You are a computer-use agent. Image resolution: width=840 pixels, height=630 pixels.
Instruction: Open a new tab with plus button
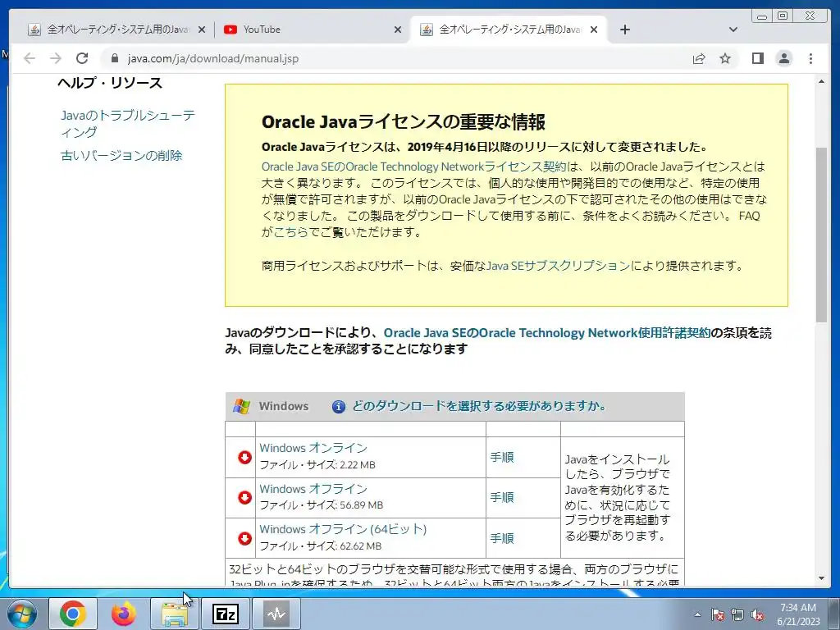pos(624,30)
